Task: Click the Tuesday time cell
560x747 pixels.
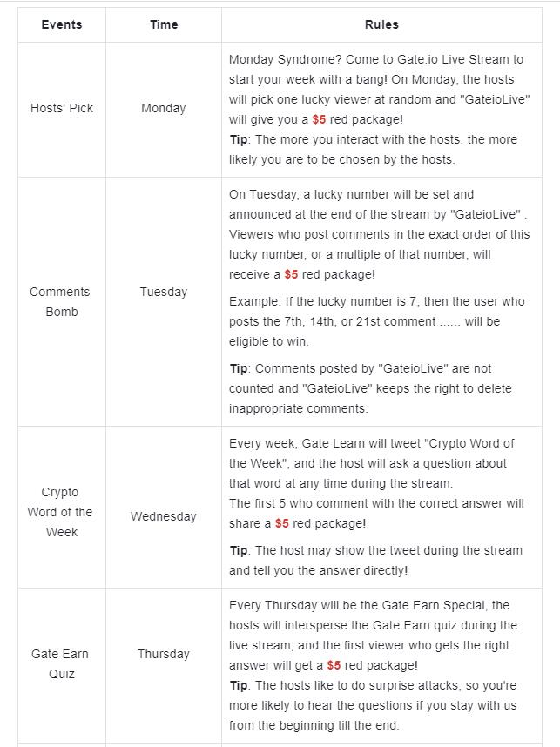Action: pyautogui.click(x=164, y=292)
